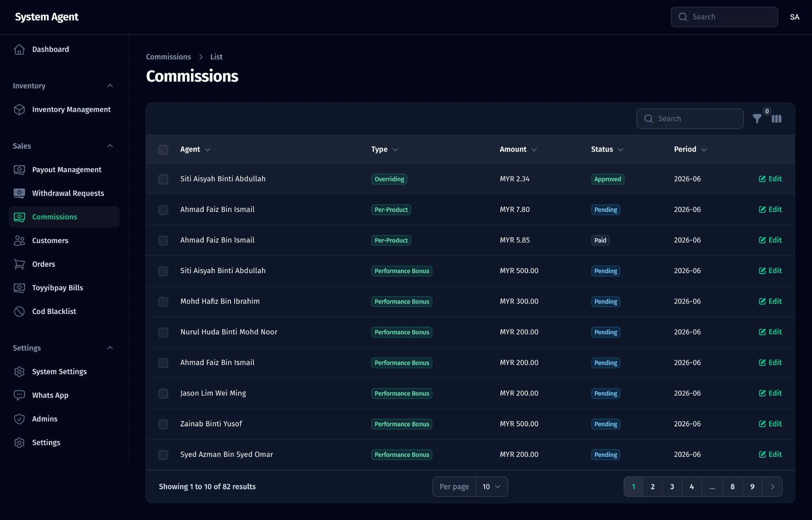Click the global Search field in top bar

pos(724,17)
